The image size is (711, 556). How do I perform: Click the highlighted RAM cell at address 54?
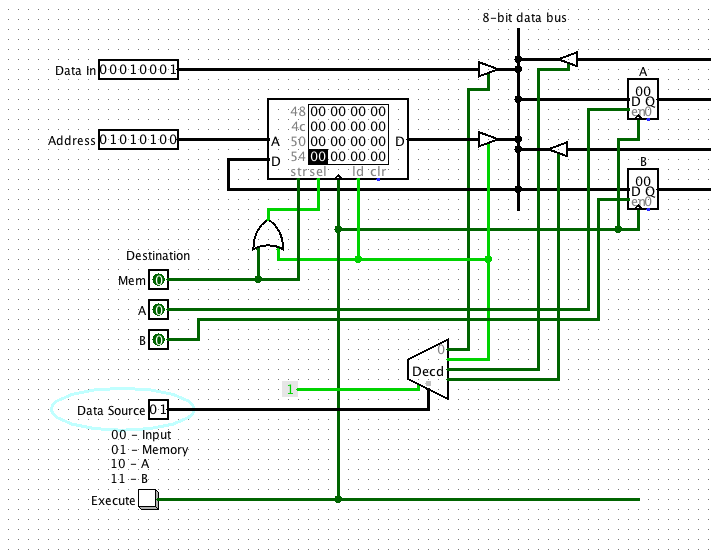click(x=318, y=157)
